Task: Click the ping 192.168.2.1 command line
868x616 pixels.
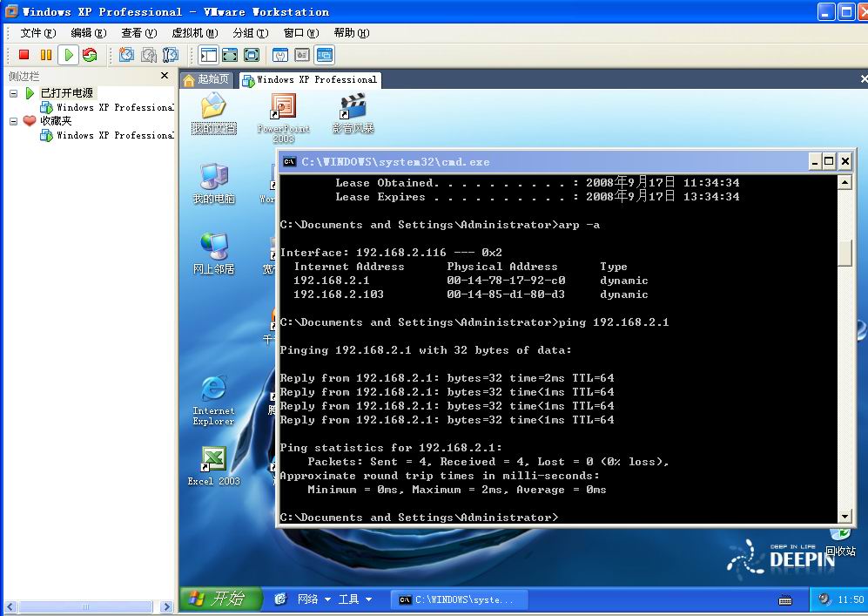Action: coord(474,322)
